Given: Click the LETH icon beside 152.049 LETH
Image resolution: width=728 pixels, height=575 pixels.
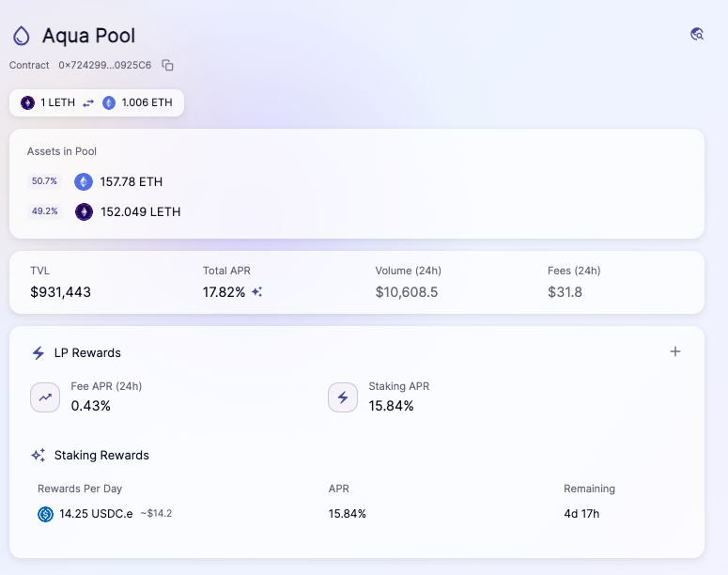Looking at the screenshot, I should [84, 211].
